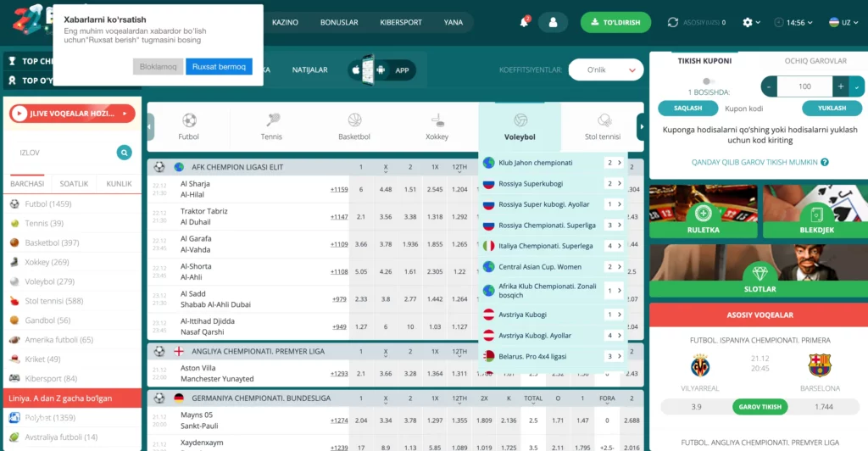Click the mobile APP download button
The height and width of the screenshot is (451, 868).
click(x=381, y=70)
